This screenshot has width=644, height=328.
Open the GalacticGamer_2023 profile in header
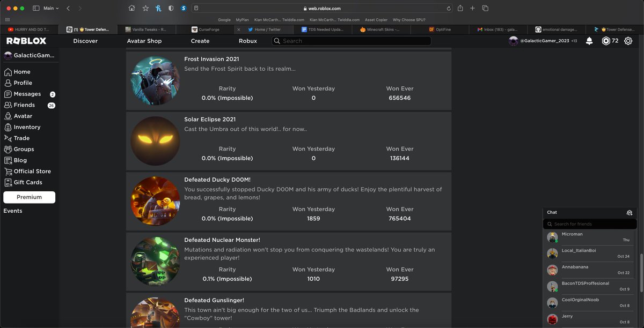(544, 41)
